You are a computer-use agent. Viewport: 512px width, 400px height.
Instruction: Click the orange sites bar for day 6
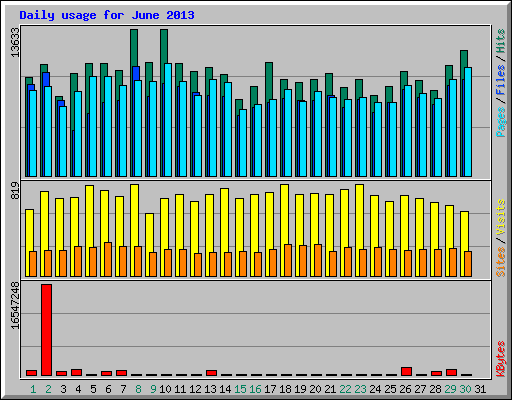(108, 259)
